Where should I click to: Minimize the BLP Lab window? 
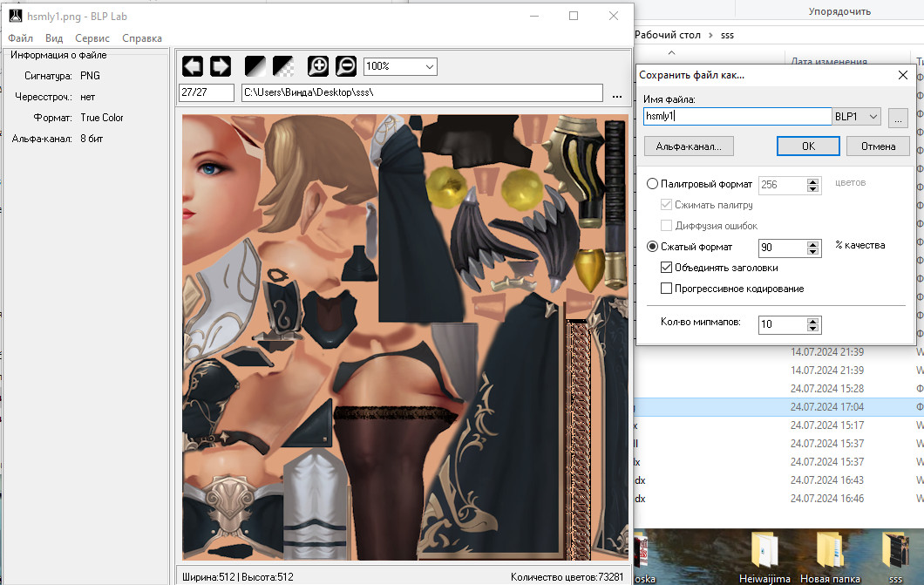coord(534,16)
